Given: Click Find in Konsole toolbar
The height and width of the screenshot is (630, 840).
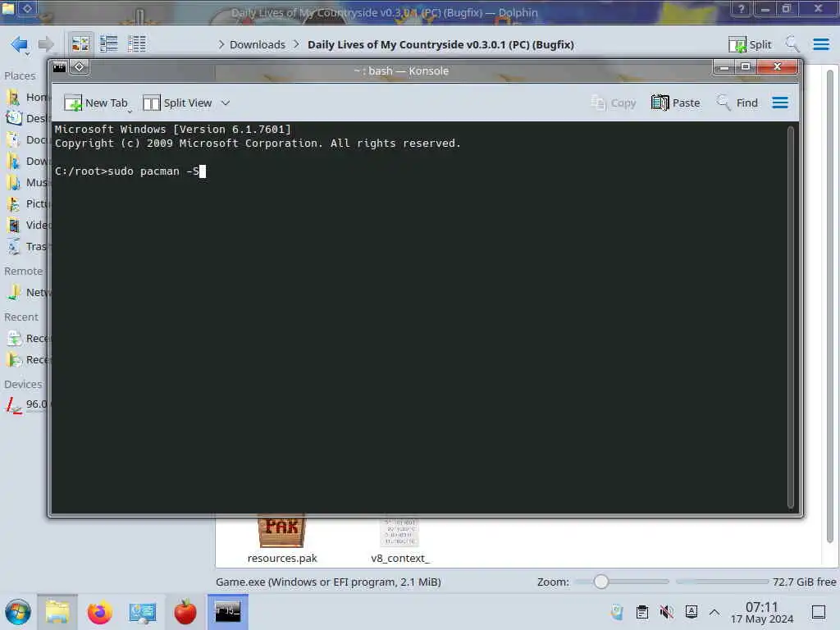Looking at the screenshot, I should [737, 103].
